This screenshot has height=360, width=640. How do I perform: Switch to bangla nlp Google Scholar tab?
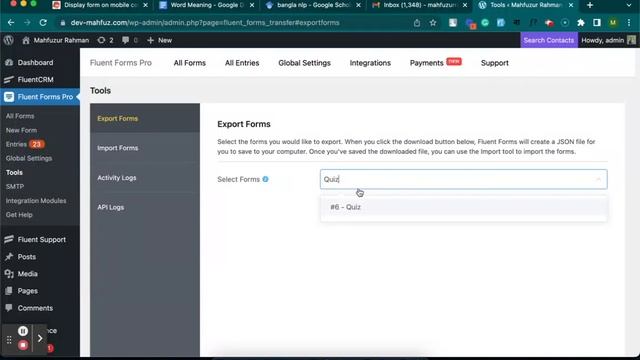[313, 5]
